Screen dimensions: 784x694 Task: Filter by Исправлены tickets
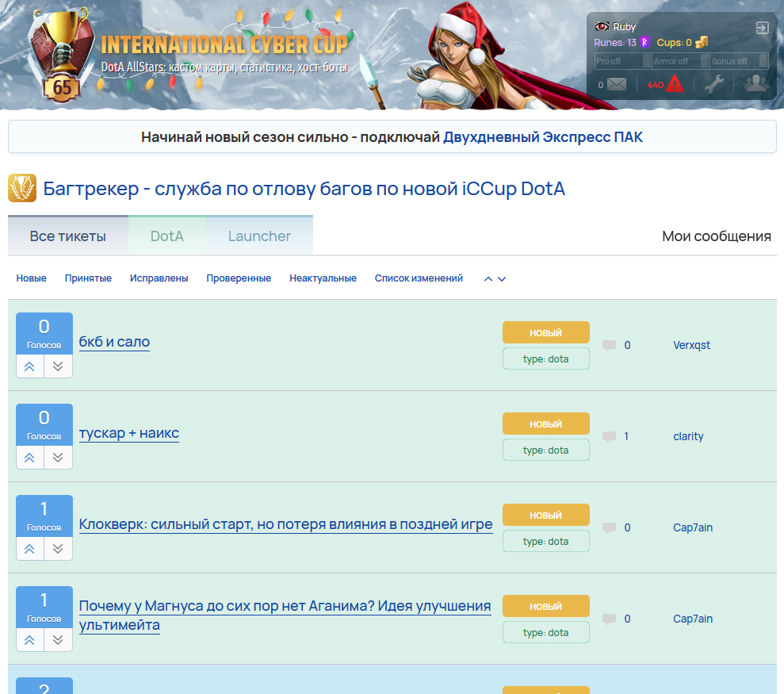(x=159, y=278)
